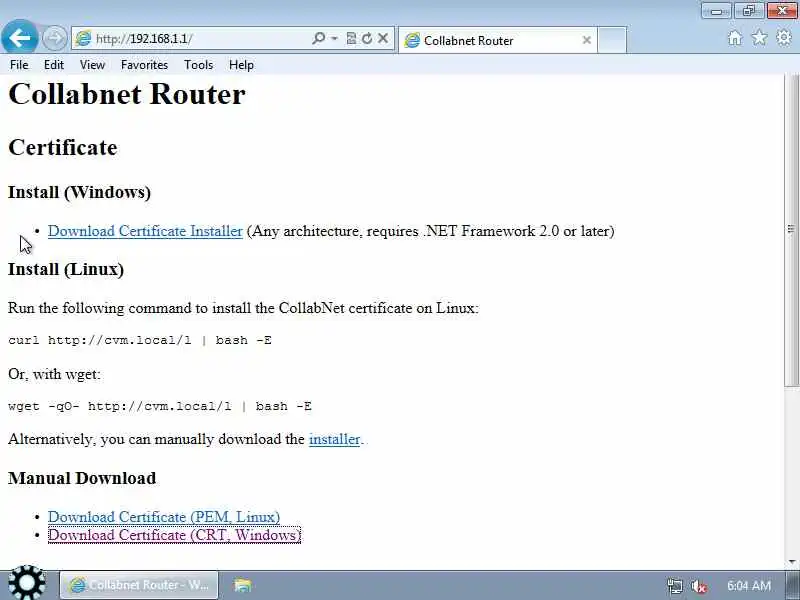The height and width of the screenshot is (600, 800).
Task: Click the Refresh icon in address bar
Action: (x=367, y=38)
